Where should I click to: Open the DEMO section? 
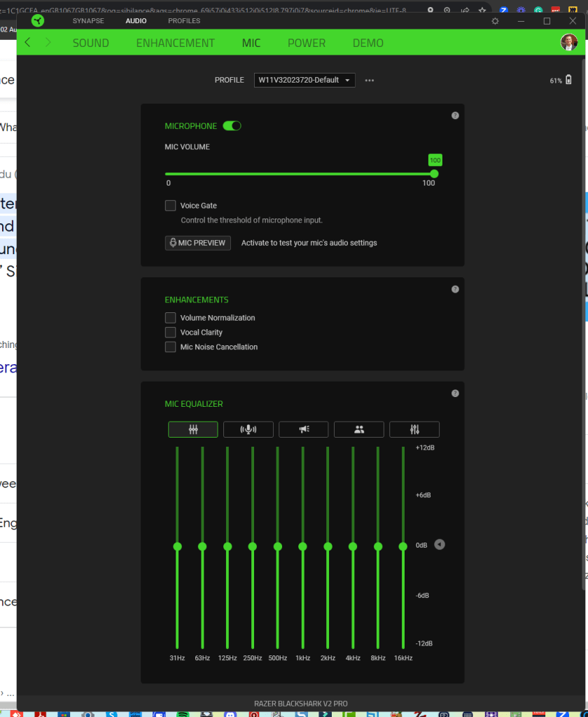367,43
